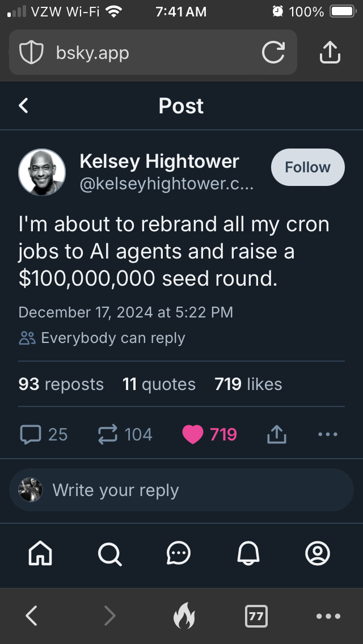Screen dimensions: 363x644
Task: Open the post's three-dot options menu
Action: click(328, 434)
